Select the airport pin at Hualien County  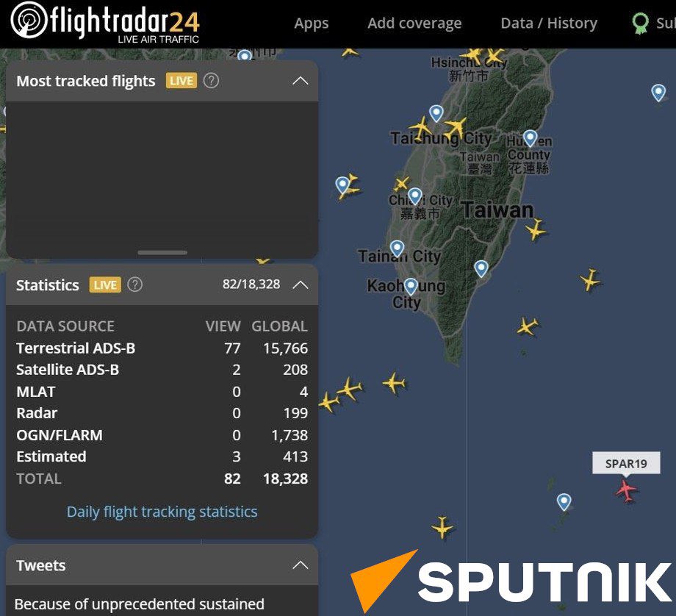click(x=530, y=138)
